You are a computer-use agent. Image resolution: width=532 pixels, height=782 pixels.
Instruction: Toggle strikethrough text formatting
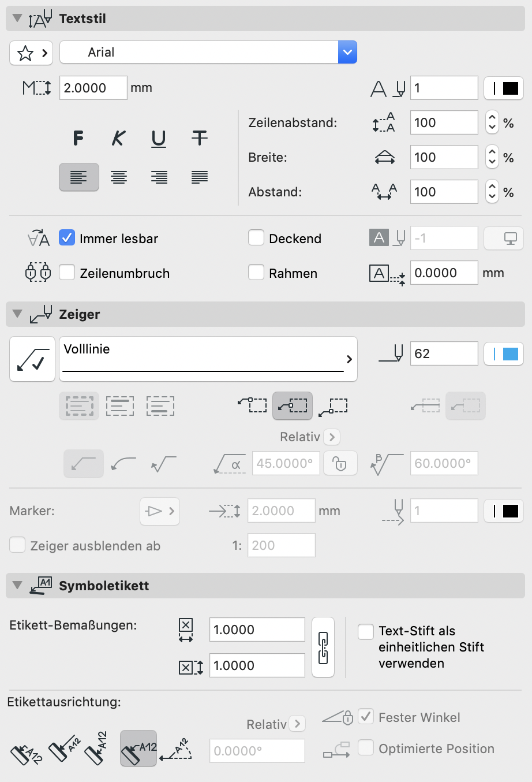point(200,138)
